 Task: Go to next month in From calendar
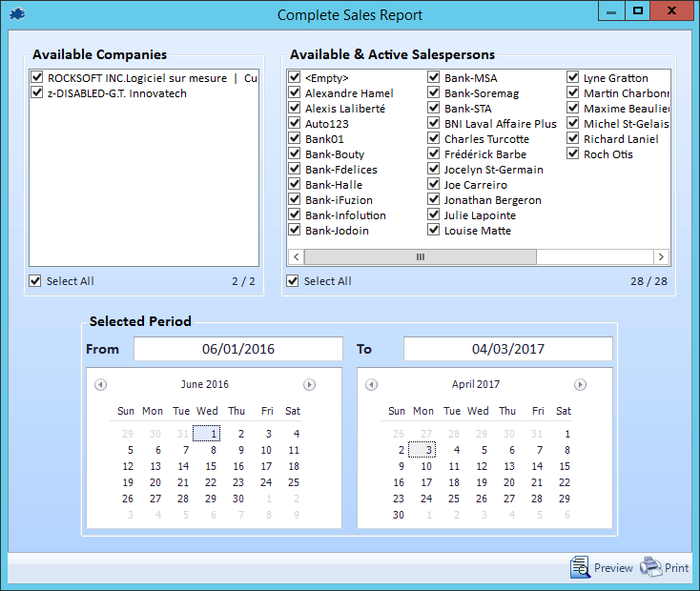tap(309, 385)
